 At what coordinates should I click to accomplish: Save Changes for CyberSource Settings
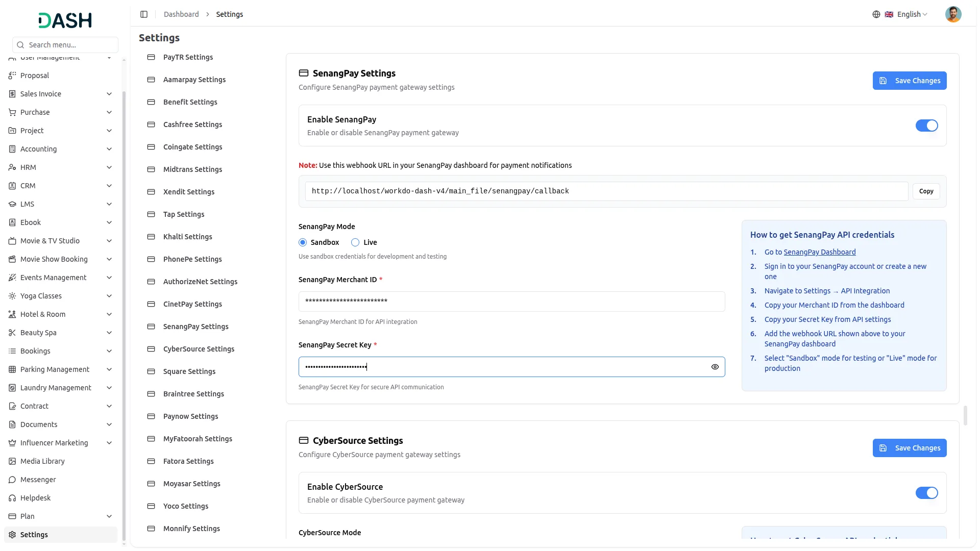click(910, 448)
